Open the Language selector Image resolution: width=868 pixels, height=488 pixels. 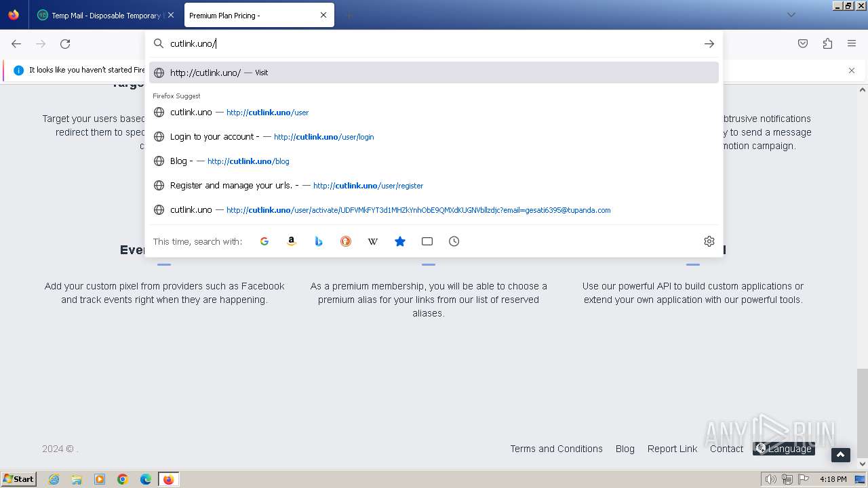[x=784, y=449]
